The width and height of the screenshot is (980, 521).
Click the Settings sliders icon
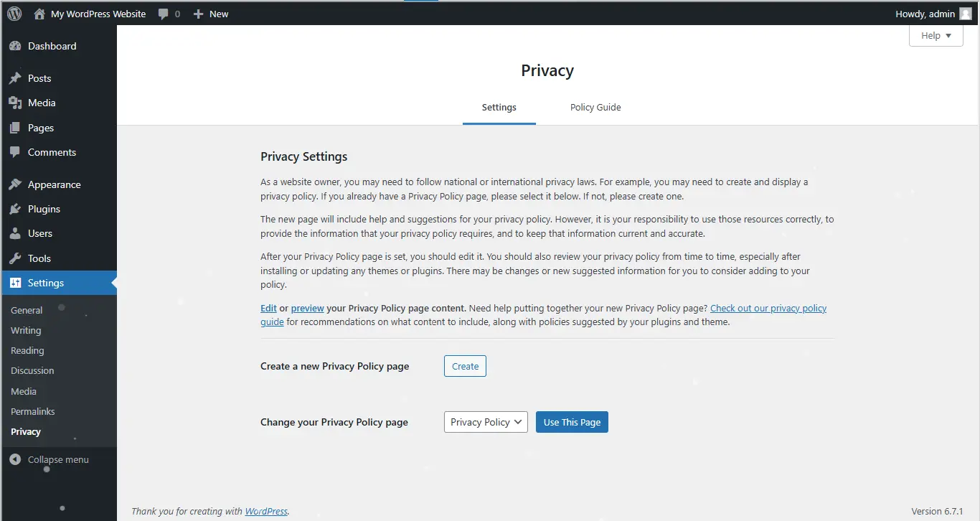pyautogui.click(x=15, y=283)
